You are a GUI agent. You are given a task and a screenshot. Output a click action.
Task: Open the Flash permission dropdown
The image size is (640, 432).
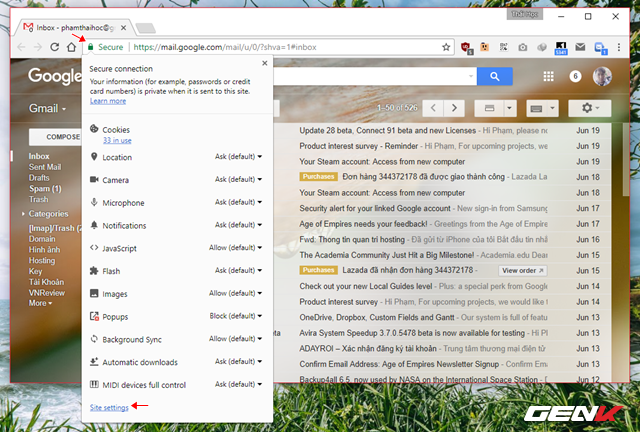tap(238, 270)
